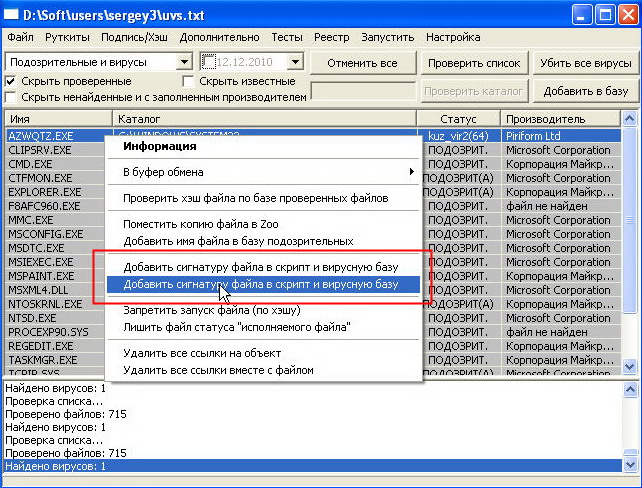This screenshot has height=488, width=642.
Task: Click the Проверить каталог button
Action: click(x=474, y=91)
